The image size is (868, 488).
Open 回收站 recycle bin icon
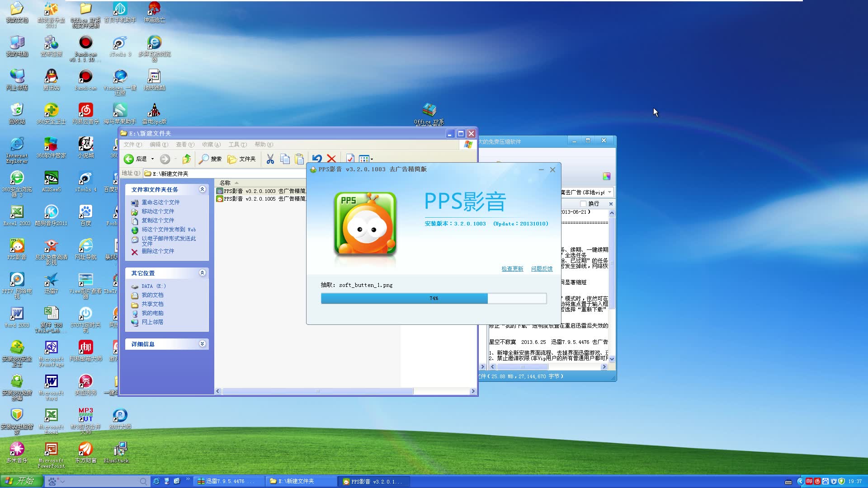pyautogui.click(x=17, y=113)
